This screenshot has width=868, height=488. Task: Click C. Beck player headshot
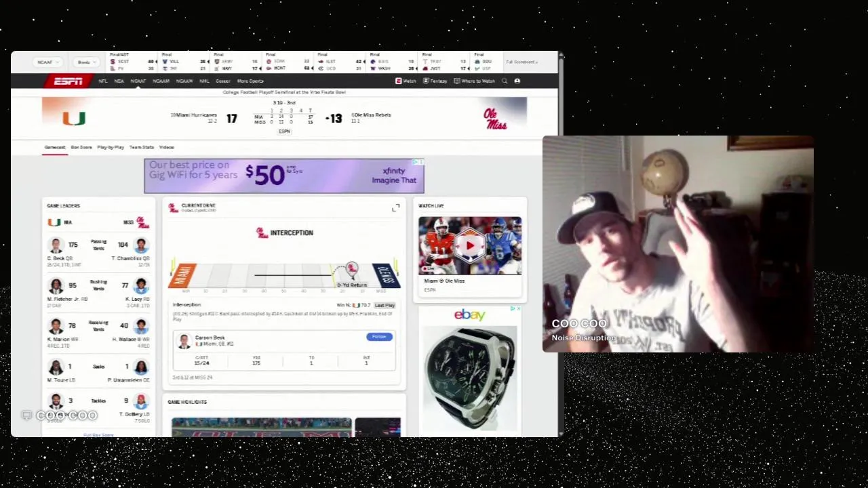click(56, 245)
